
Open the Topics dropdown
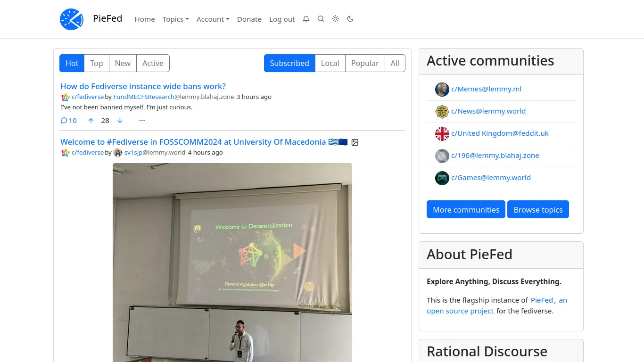[x=175, y=19]
